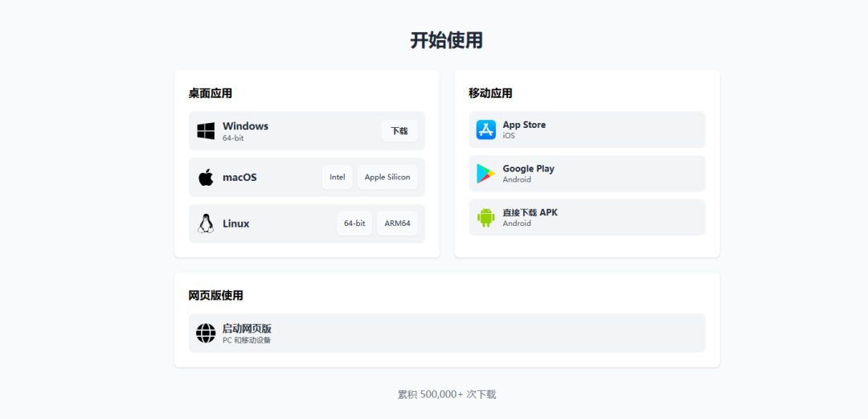Launch 启动网页版 web app
This screenshot has height=419, width=868.
coord(447,333)
